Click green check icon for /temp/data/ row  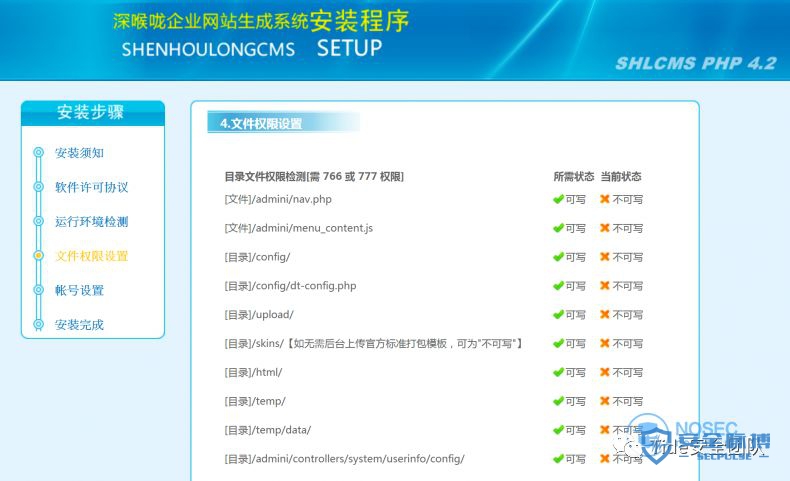tap(558, 430)
